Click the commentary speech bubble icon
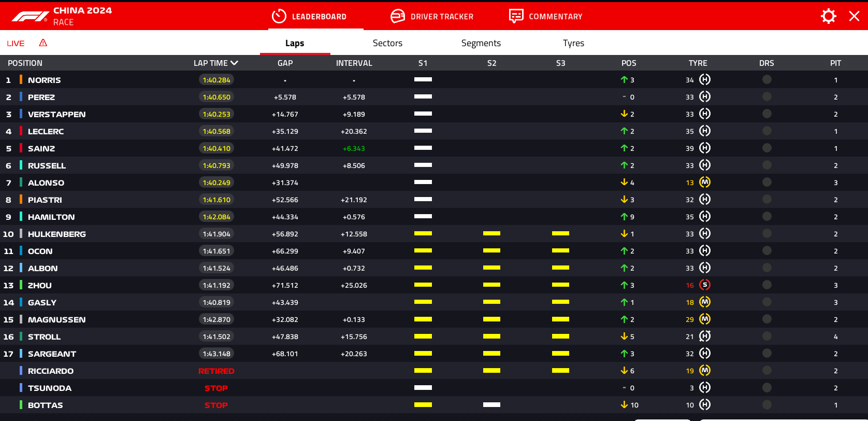Screen dimensions: 868x421 pyautogui.click(x=516, y=16)
